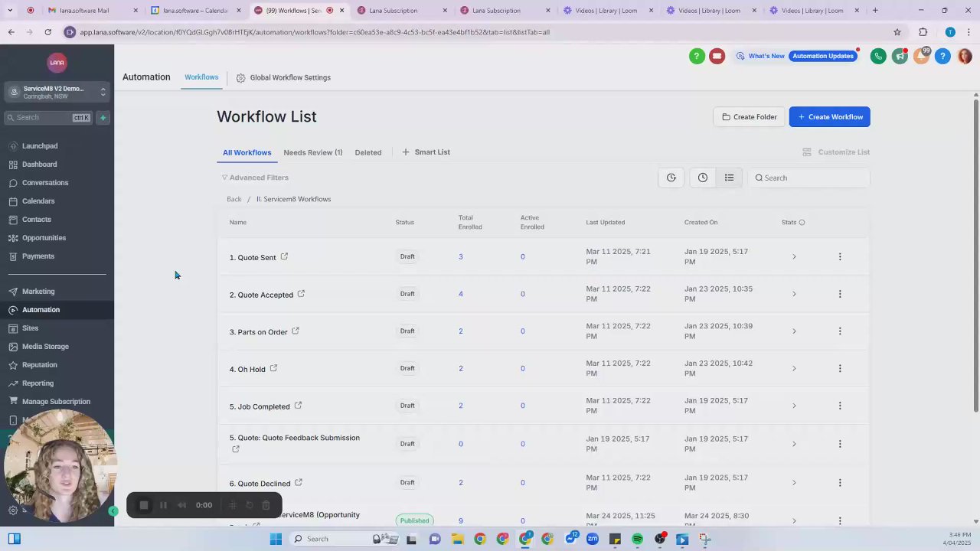Stop the Loom recording
This screenshot has height=551, width=980.
(143, 505)
